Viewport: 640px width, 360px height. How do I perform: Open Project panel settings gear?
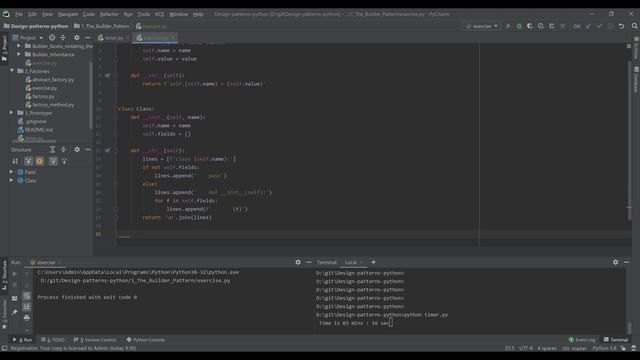(x=77, y=38)
